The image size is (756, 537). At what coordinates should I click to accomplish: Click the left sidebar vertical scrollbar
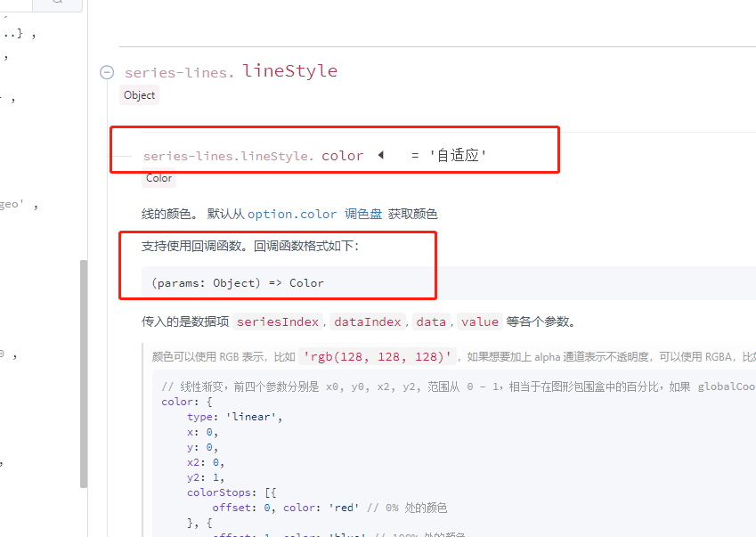click(x=84, y=374)
